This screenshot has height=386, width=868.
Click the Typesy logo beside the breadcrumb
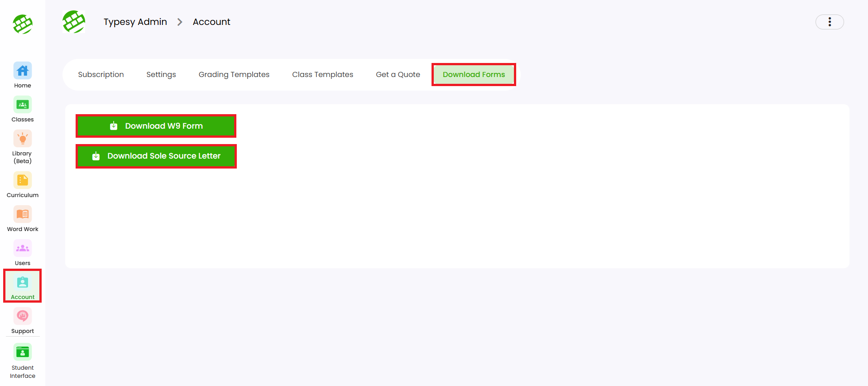pos(74,22)
